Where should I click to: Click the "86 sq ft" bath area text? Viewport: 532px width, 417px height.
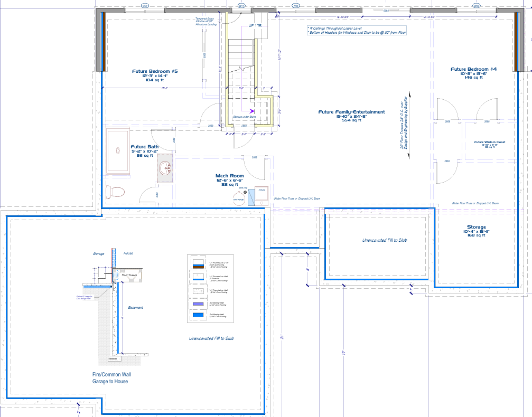pyautogui.click(x=145, y=156)
